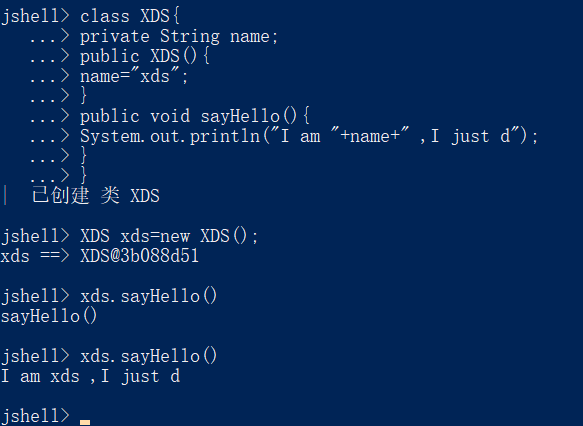Click the XDS@3b088d51 output value
The image size is (583, 426).
[x=139, y=256]
